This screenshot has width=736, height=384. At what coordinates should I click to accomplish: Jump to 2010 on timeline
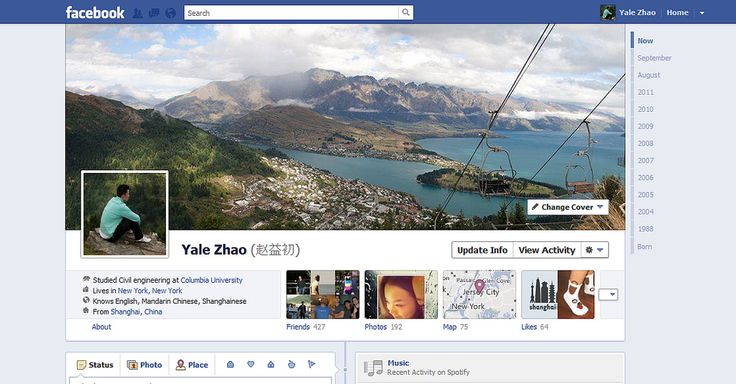point(645,109)
